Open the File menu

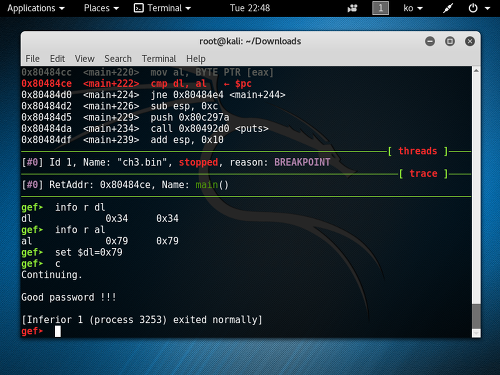click(32, 59)
